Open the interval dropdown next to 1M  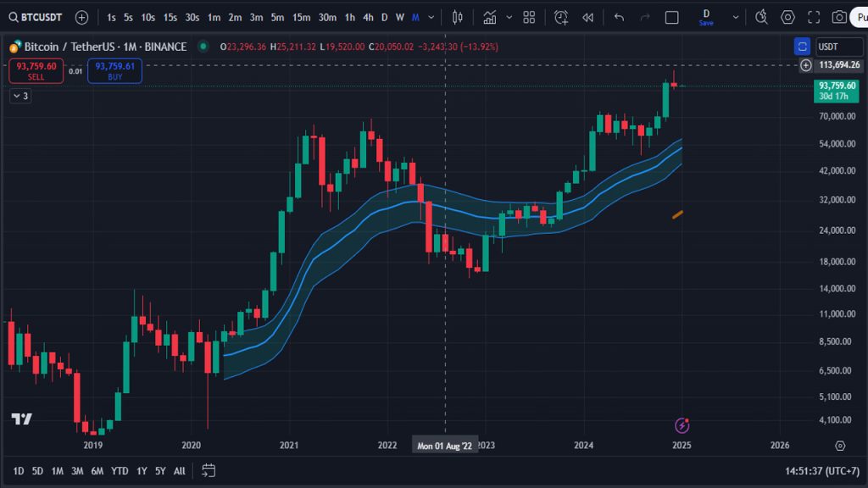(x=431, y=16)
